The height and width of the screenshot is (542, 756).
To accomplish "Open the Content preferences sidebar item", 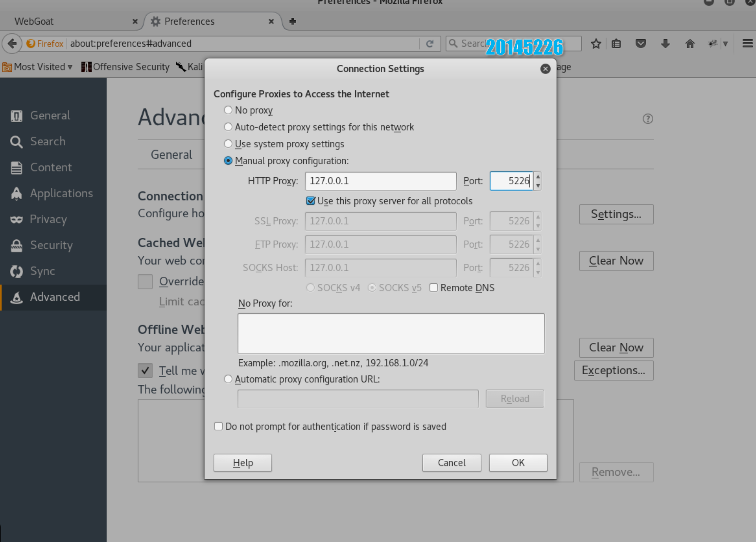I will pyautogui.click(x=53, y=167).
